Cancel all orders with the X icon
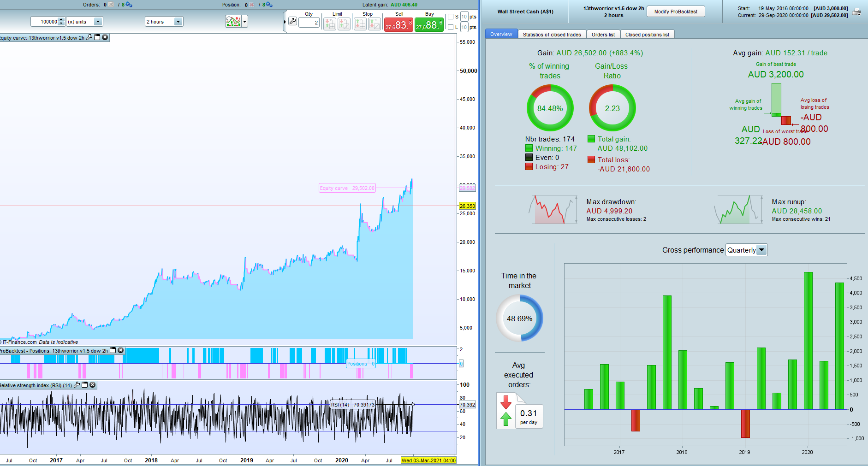The width and height of the screenshot is (868, 466). tap(111, 5)
